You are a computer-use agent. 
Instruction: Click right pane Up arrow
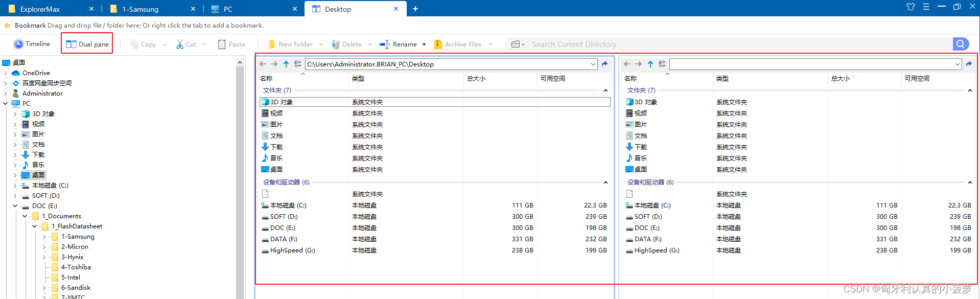click(650, 64)
